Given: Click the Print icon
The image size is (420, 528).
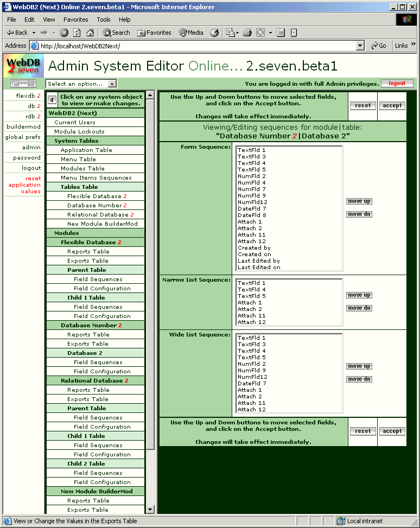Looking at the screenshot, I should pos(247,33).
